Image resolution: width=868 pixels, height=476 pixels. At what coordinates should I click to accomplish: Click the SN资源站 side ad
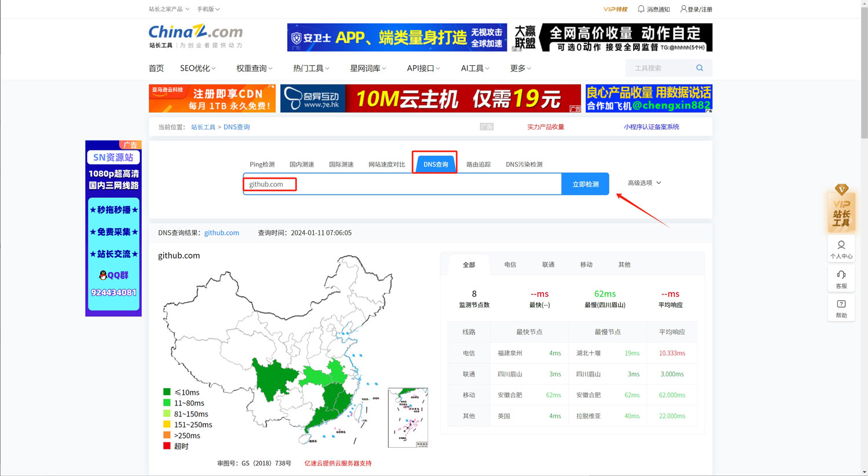coord(113,228)
